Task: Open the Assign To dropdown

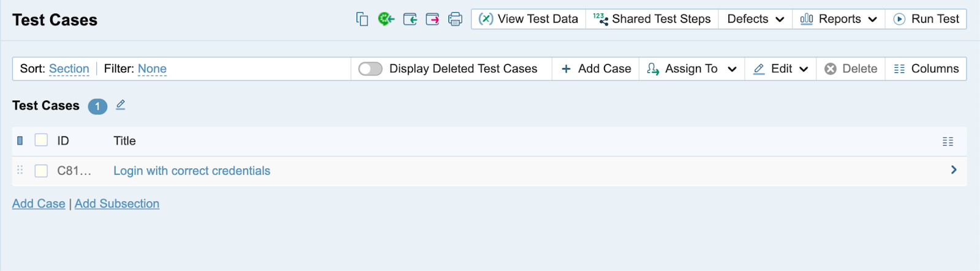Action: tap(692, 69)
